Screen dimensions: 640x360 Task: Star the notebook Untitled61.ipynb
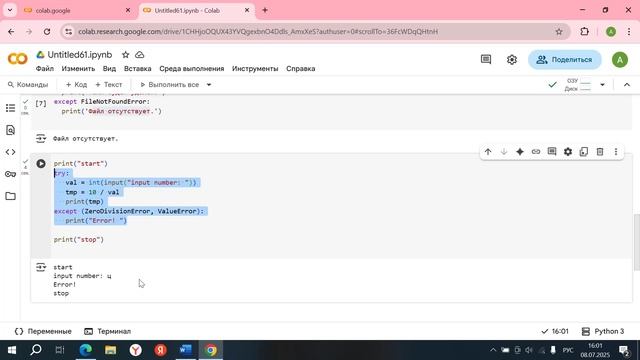126,55
